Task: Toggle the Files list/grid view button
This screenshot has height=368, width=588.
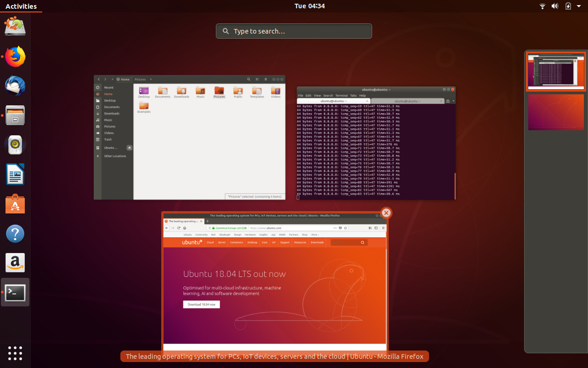Action: pos(257,79)
